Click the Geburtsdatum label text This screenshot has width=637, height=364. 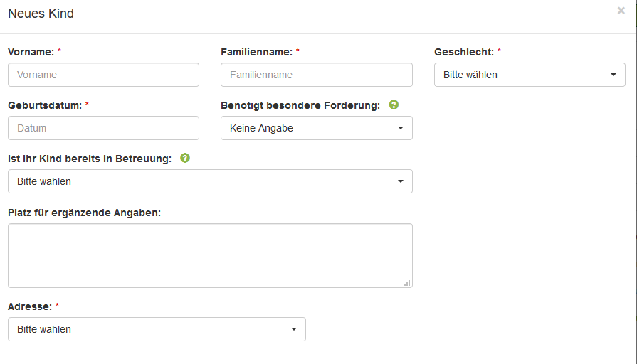pos(44,105)
